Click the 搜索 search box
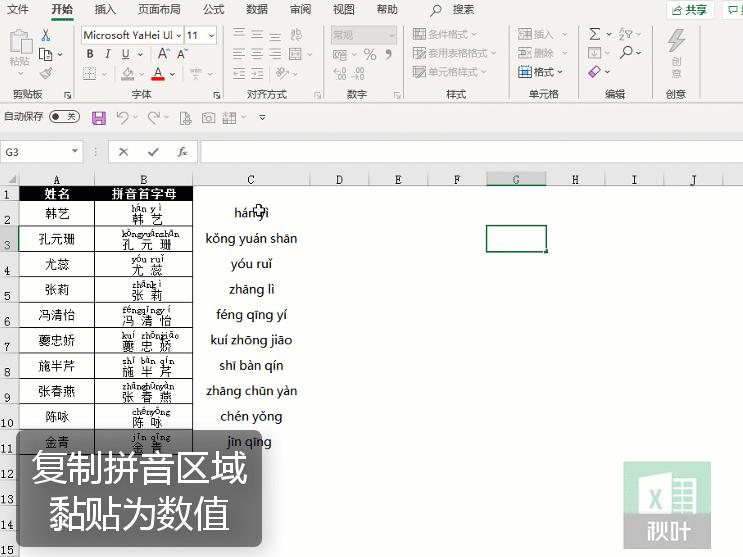This screenshot has height=557, width=743. point(453,9)
